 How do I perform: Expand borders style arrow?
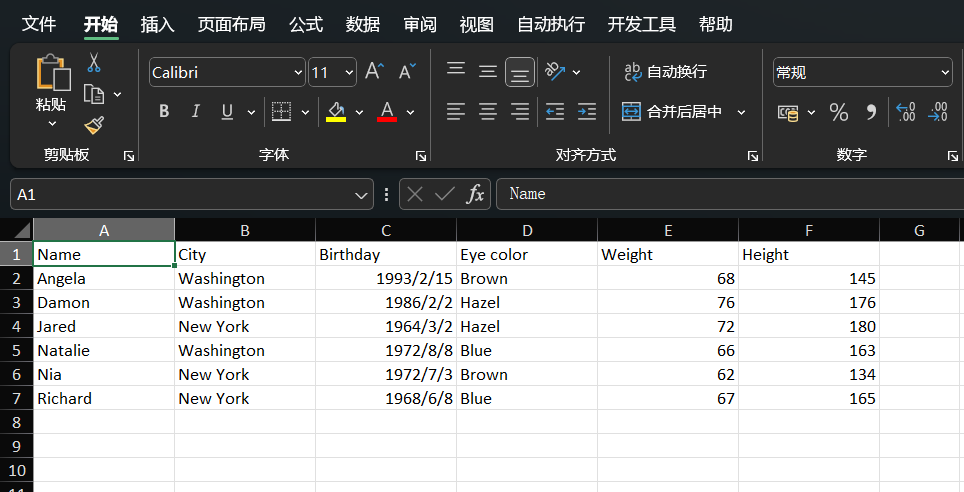coord(305,112)
